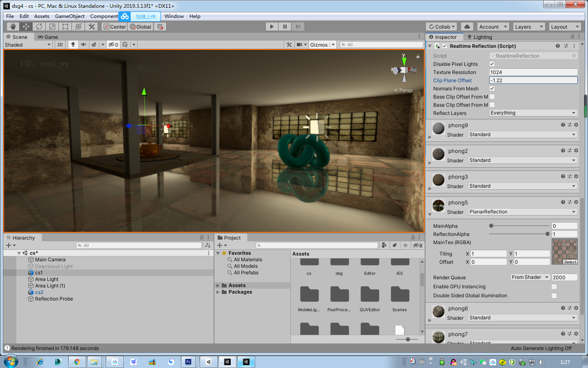Image resolution: width=588 pixels, height=368 pixels.
Task: Open preset selector for Realtime Reflection
Action: (x=566, y=46)
